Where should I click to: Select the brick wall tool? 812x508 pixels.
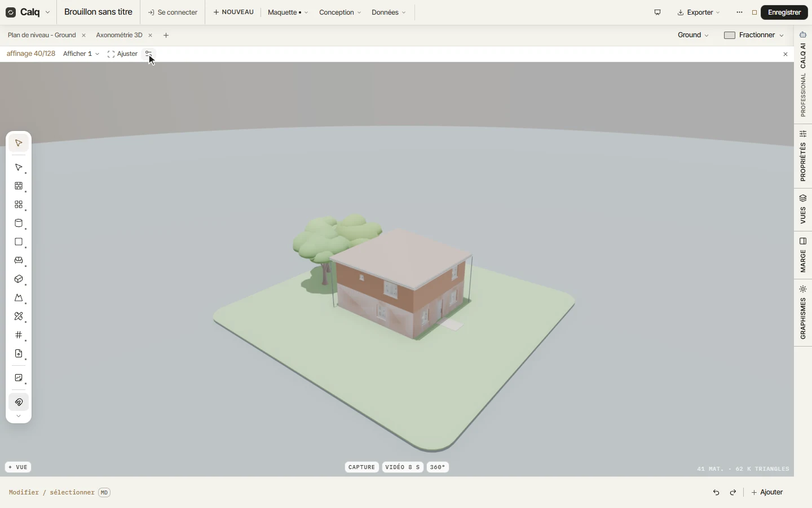(x=19, y=186)
